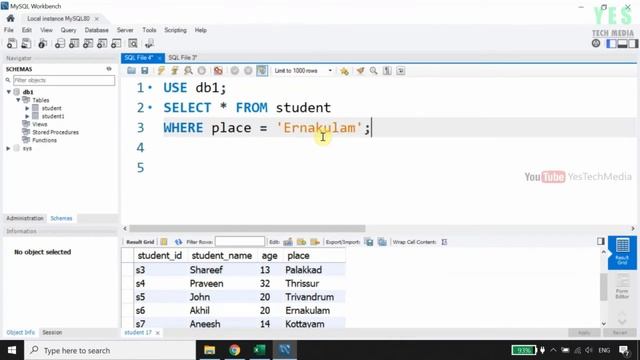Toggle wrap cell content option
Viewport: 640px width, 360px height.
point(444,242)
